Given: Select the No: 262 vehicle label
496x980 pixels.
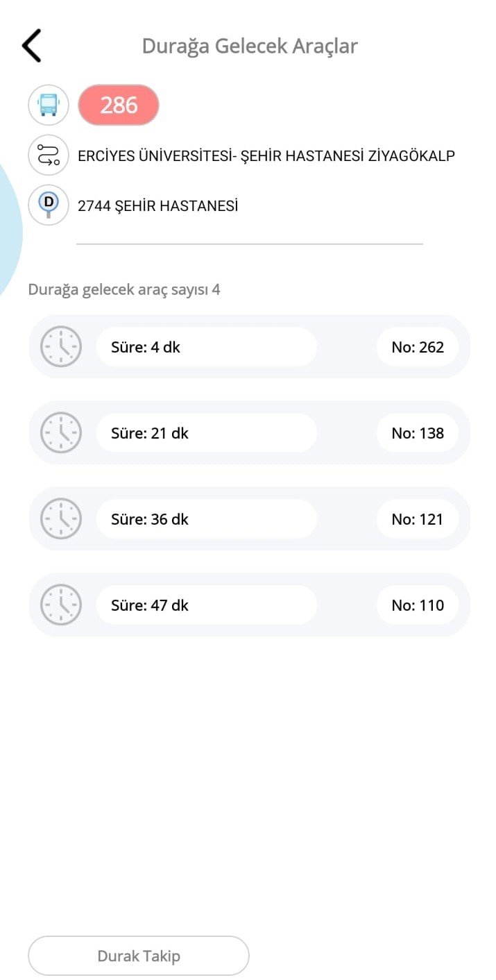Looking at the screenshot, I should pyautogui.click(x=418, y=346).
